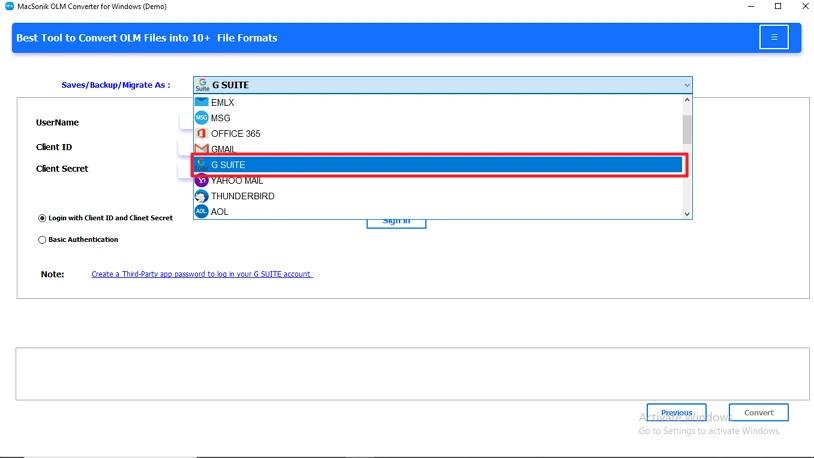This screenshot has height=458, width=814.
Task: Click the empty log output box
Action: (x=412, y=374)
